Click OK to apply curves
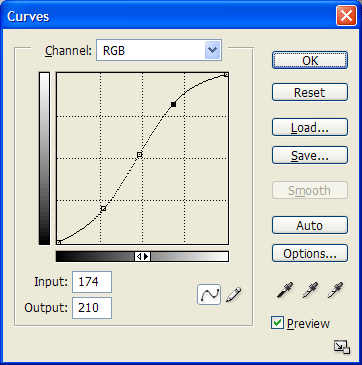The width and height of the screenshot is (362, 365). coord(310,61)
